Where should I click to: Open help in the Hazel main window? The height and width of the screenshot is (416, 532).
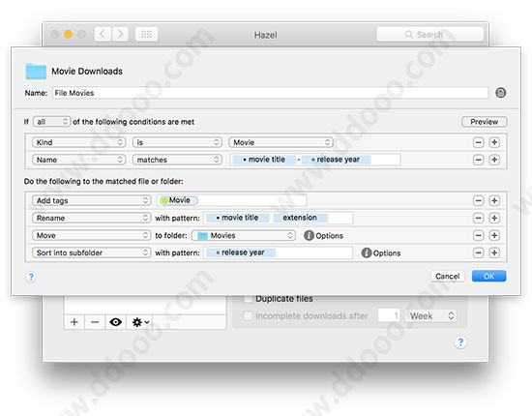pos(460,342)
